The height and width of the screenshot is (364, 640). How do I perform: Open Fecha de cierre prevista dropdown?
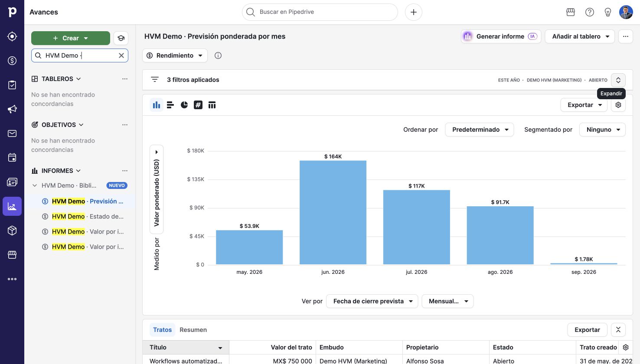372,301
